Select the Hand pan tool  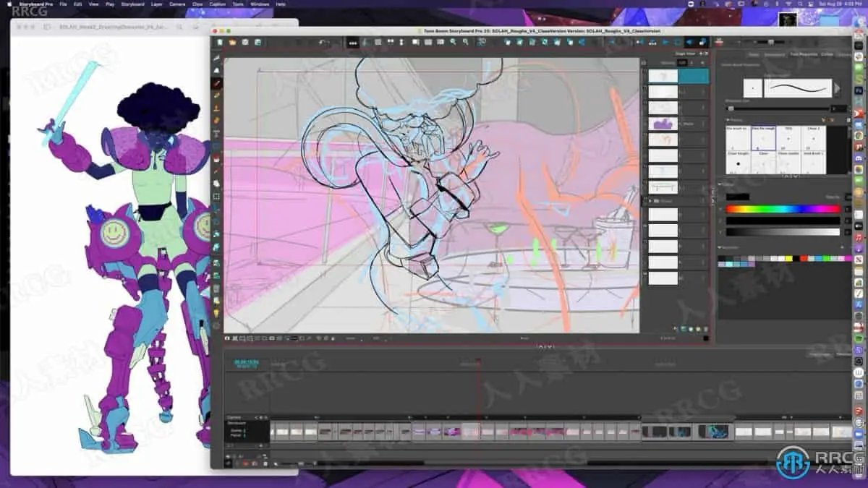pos(216,184)
